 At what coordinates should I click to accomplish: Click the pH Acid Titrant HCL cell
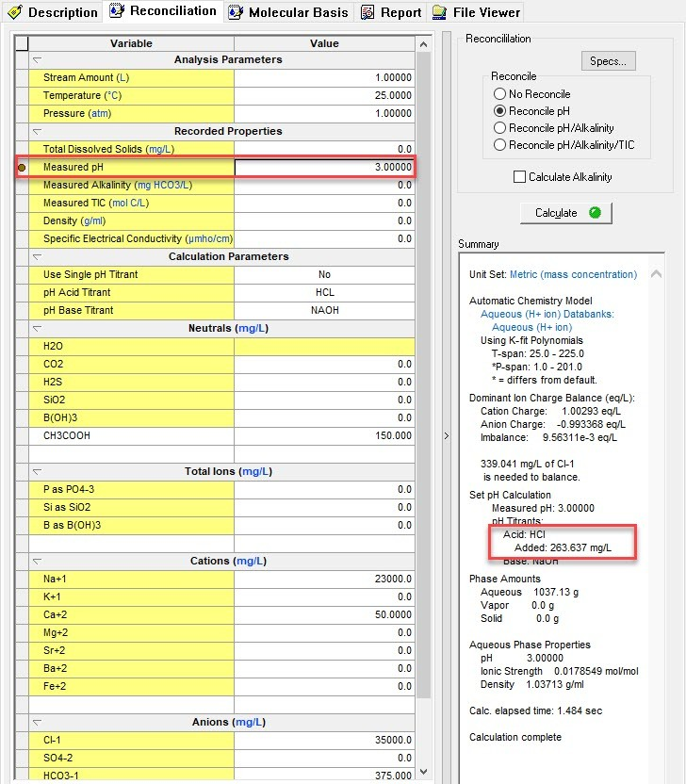click(x=324, y=292)
